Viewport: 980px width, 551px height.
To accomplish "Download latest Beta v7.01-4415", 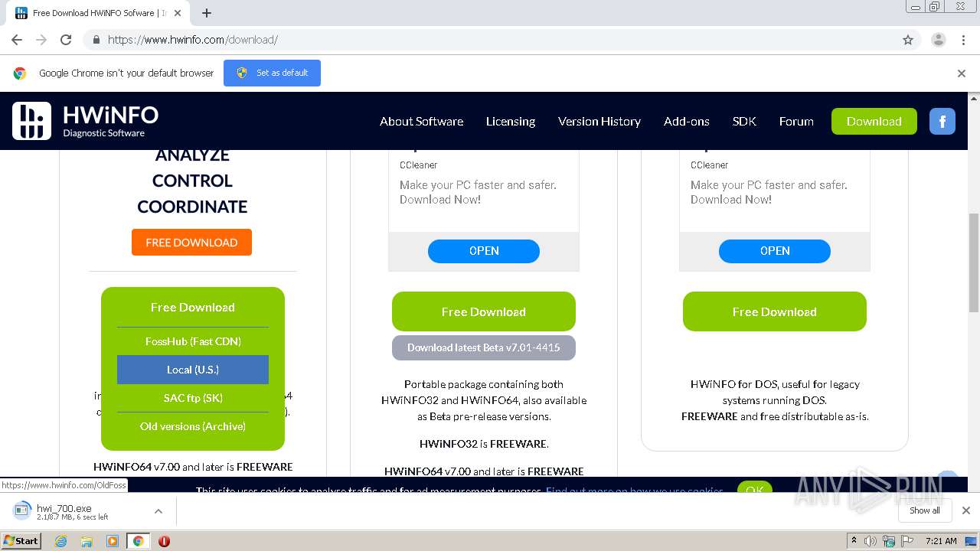I will (484, 347).
